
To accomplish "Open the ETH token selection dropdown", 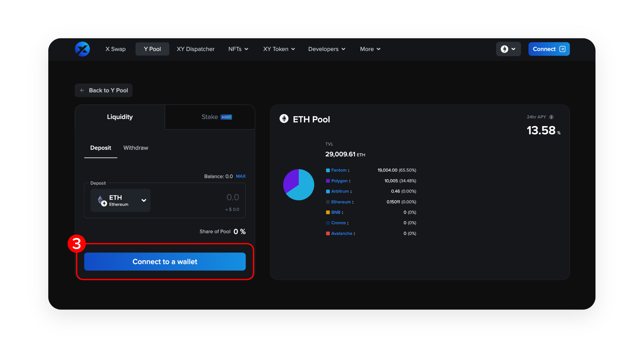I will [x=143, y=200].
